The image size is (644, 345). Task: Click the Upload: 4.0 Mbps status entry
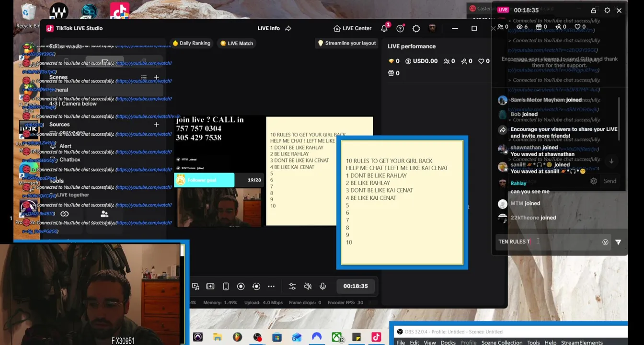tap(263, 303)
